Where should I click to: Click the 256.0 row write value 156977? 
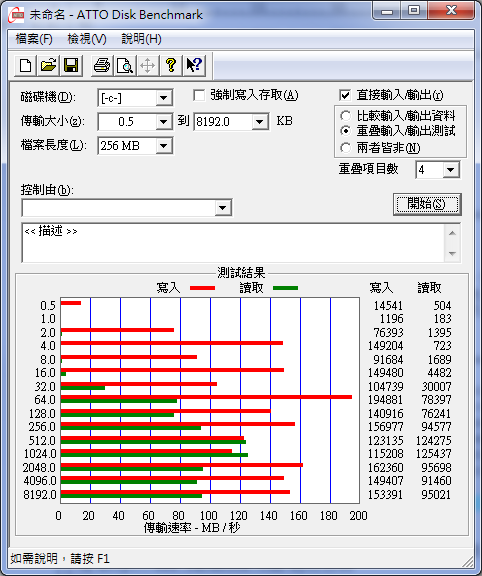[385, 427]
